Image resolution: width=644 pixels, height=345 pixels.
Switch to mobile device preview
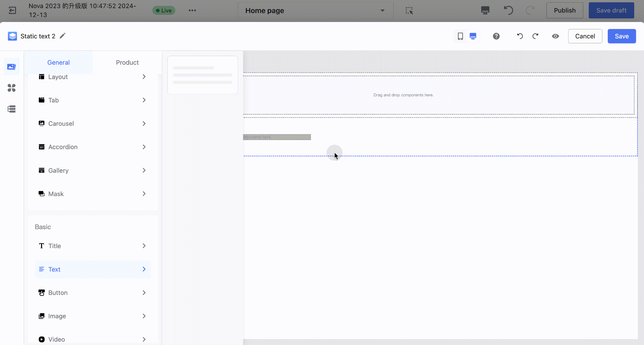click(x=460, y=36)
